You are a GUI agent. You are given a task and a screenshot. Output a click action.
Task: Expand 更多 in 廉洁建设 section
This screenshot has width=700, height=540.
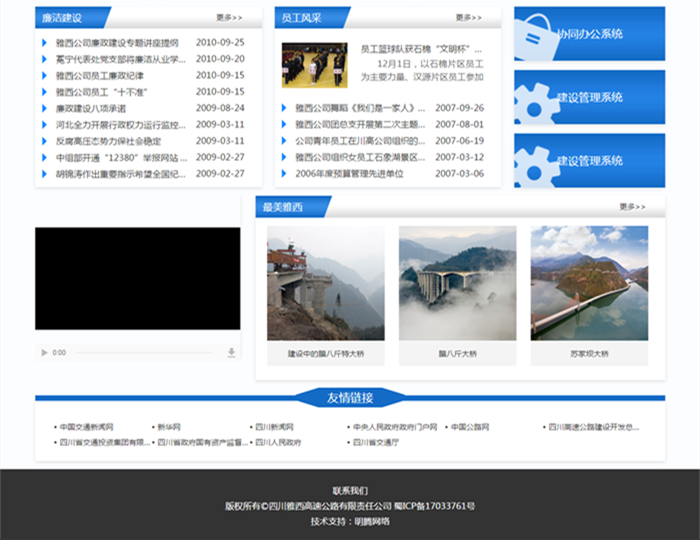228,18
